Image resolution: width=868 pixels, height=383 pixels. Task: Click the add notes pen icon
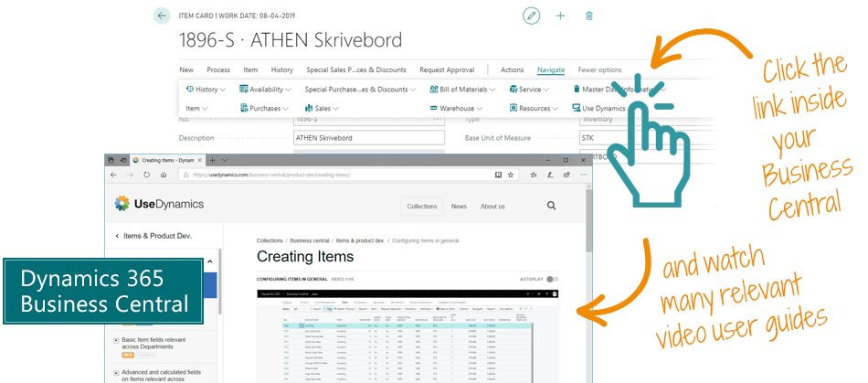(x=550, y=175)
